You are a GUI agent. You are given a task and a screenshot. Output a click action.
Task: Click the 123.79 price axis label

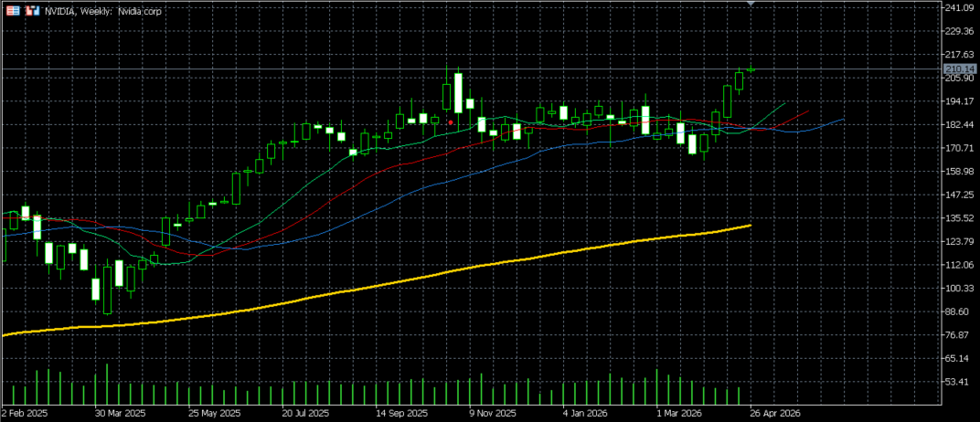click(961, 241)
